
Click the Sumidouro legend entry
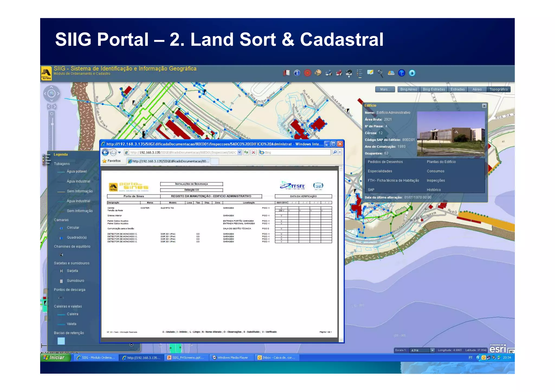point(72,281)
